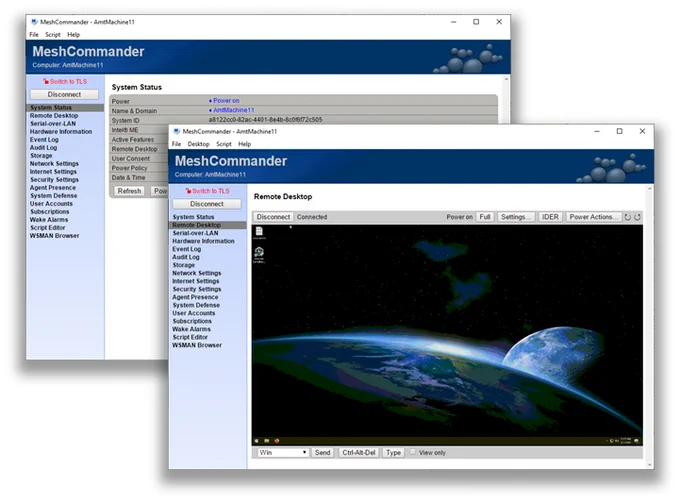
Task: Select Audit Log in front window sidebar
Action: click(x=186, y=257)
